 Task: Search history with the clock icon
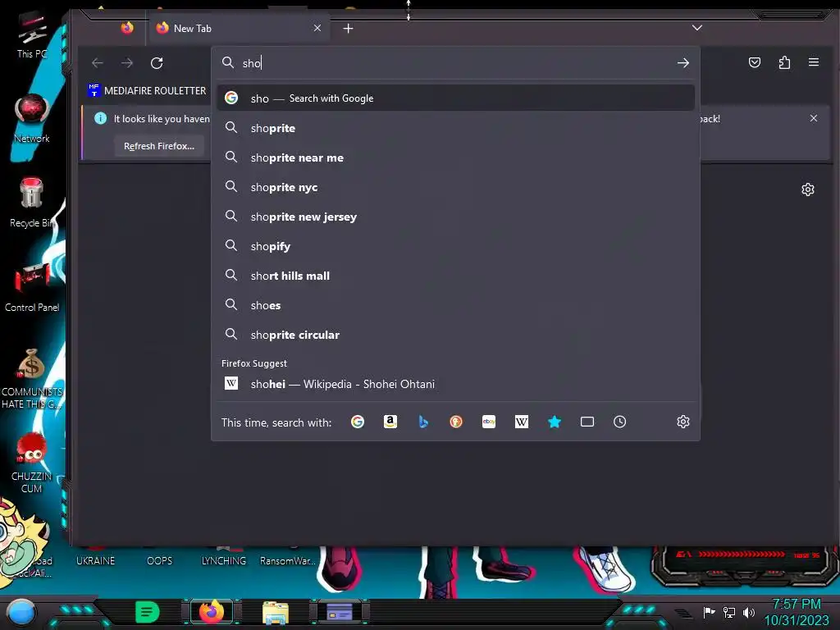pos(620,422)
